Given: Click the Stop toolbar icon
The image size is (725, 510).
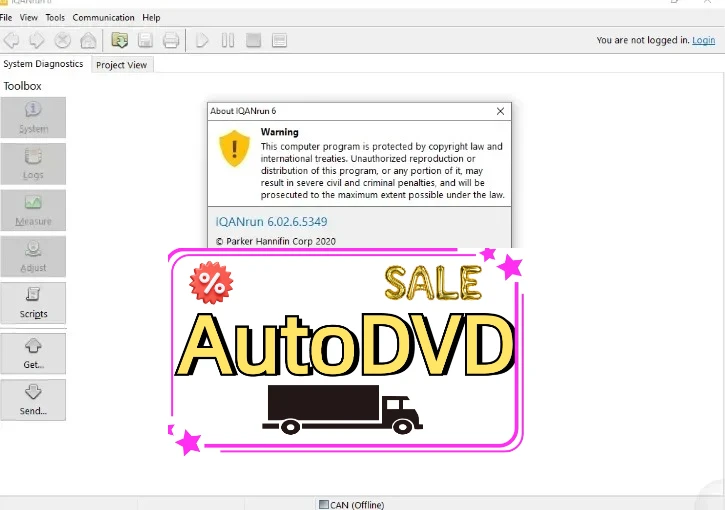Looking at the screenshot, I should [62, 40].
